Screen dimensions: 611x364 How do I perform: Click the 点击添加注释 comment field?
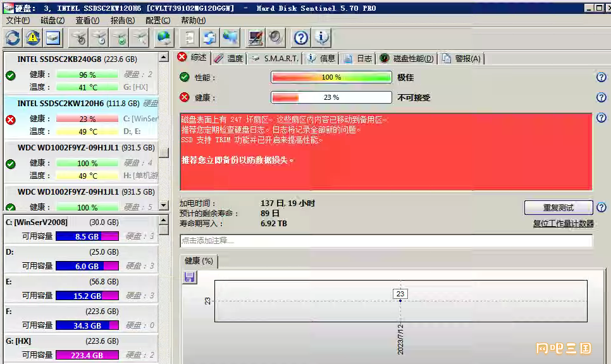pyautogui.click(x=386, y=241)
